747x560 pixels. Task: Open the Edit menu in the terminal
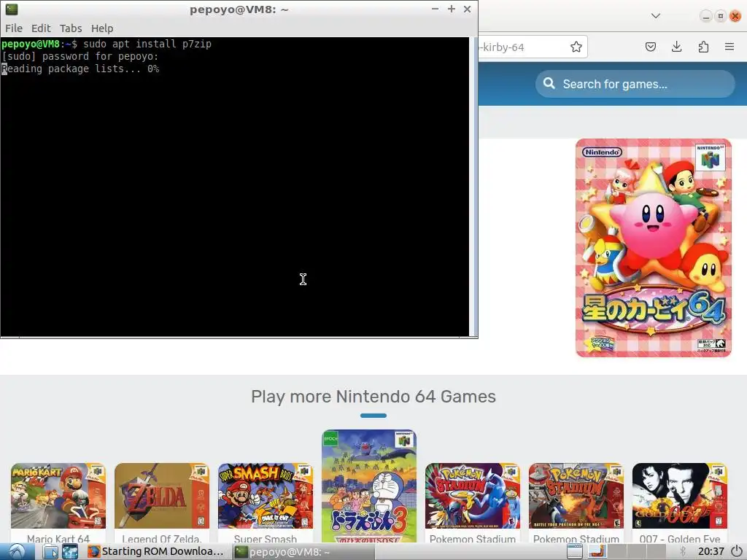41,28
